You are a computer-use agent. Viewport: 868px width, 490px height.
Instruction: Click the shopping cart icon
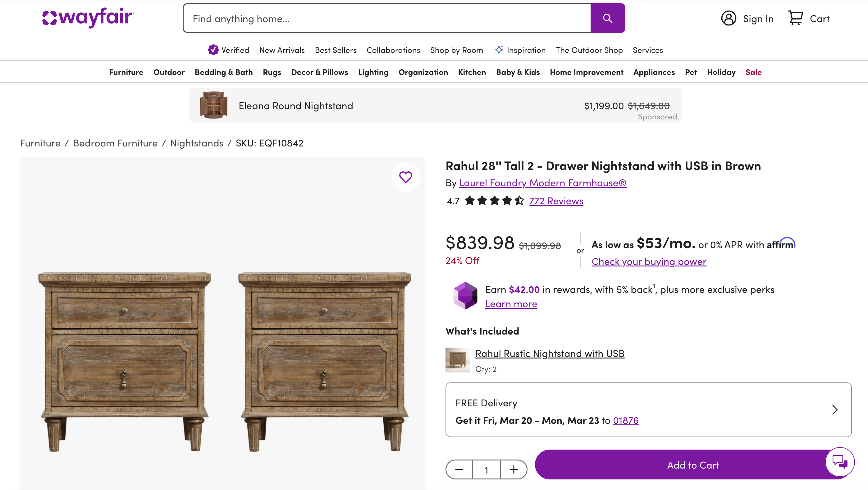(x=796, y=18)
